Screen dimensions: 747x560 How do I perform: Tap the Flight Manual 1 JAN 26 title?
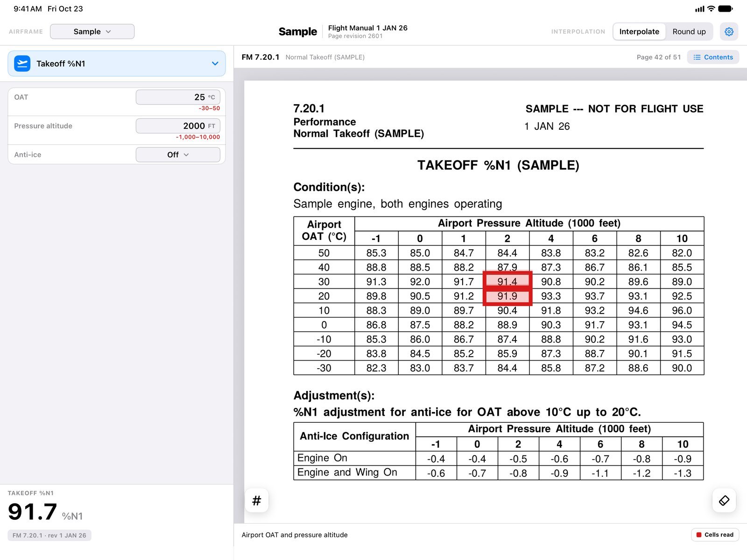tap(368, 28)
